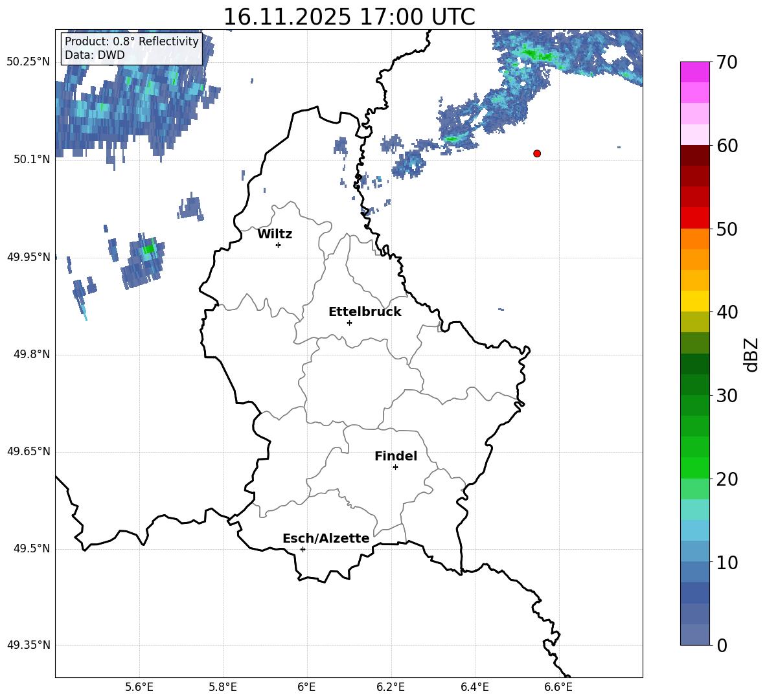
Task: Click the 49.65°N latitude label
Action: pos(29,451)
